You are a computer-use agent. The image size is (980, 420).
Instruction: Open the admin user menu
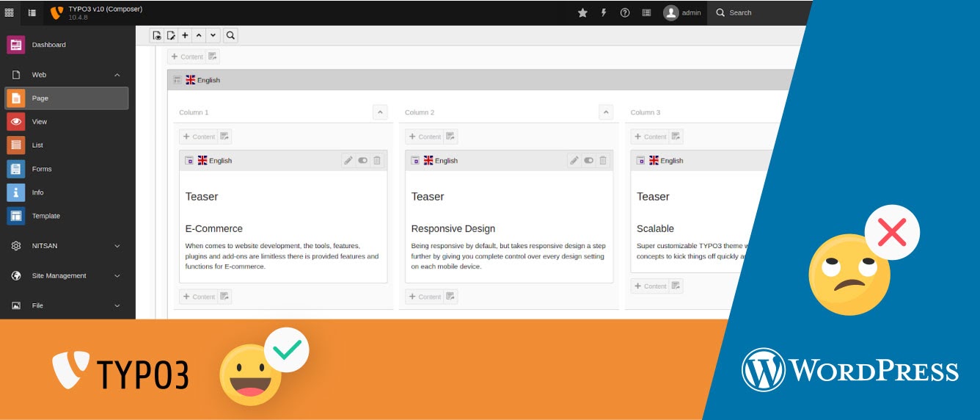[x=682, y=12]
